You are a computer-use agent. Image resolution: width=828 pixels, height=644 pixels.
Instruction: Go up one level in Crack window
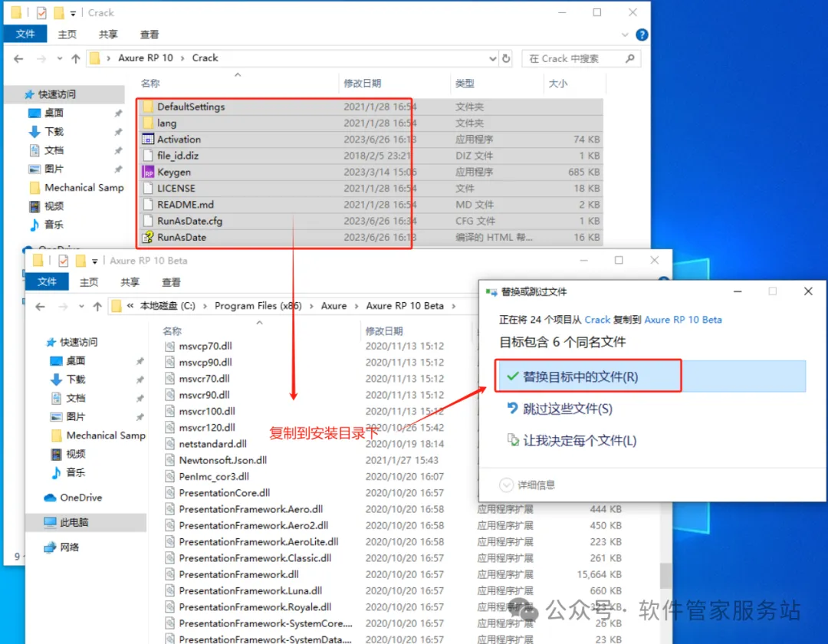75,58
